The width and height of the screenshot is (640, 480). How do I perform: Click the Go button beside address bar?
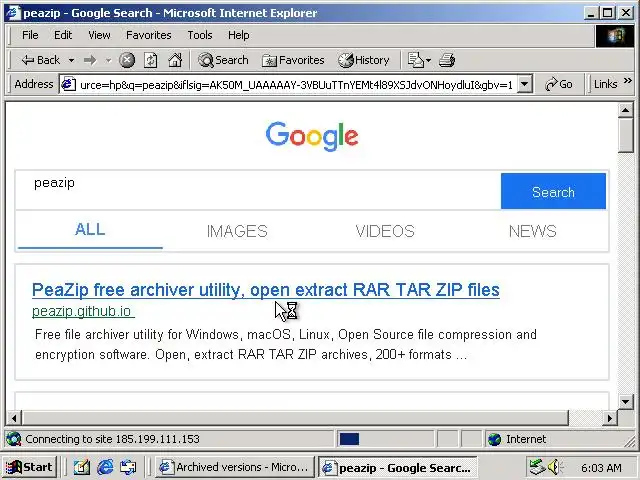point(558,84)
